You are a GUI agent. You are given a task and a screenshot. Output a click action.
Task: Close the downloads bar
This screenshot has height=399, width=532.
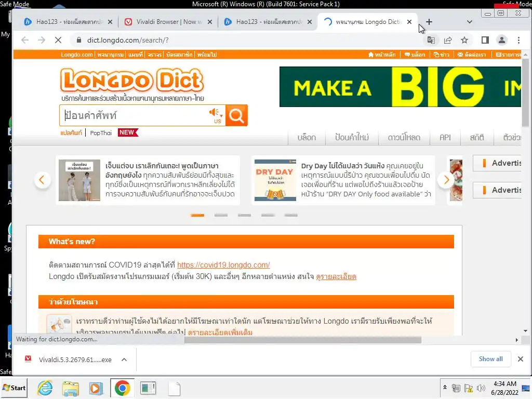[521, 359]
